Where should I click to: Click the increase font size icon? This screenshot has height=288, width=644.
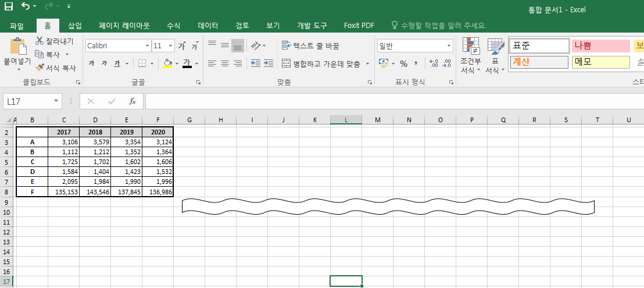pos(183,46)
